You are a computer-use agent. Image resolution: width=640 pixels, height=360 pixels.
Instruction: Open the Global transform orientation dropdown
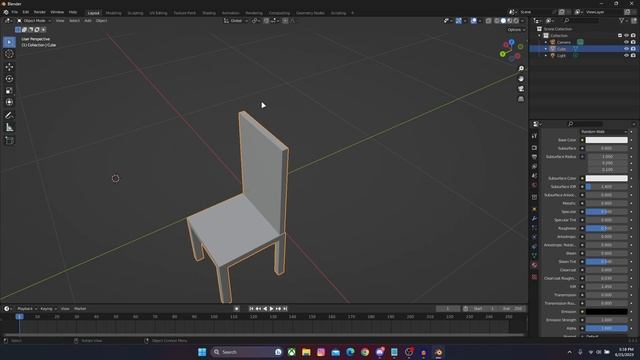click(x=236, y=21)
